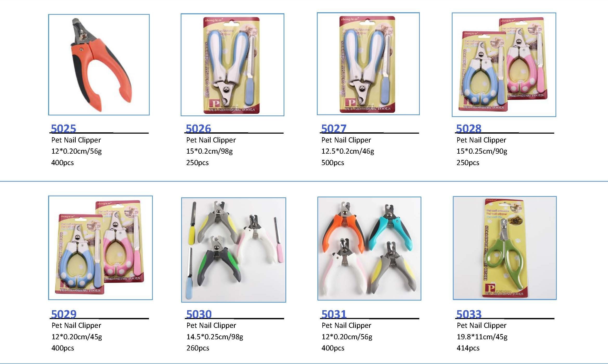The width and height of the screenshot is (608, 364).
Task: Click the 5029 item number heading
Action: pos(64,314)
